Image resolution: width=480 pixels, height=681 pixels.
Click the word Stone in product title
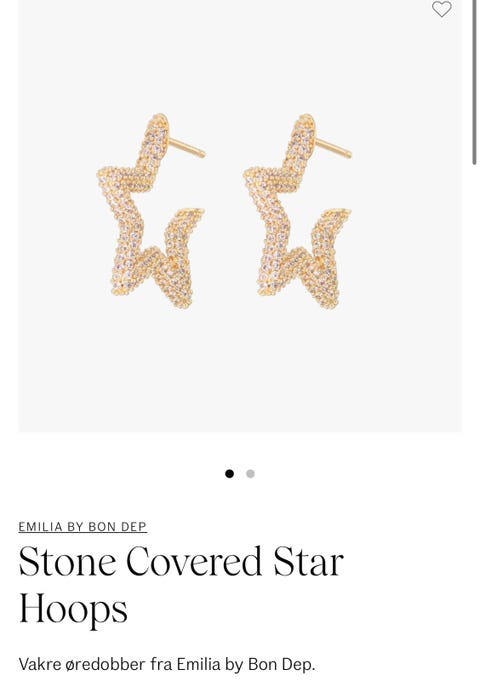click(x=67, y=562)
